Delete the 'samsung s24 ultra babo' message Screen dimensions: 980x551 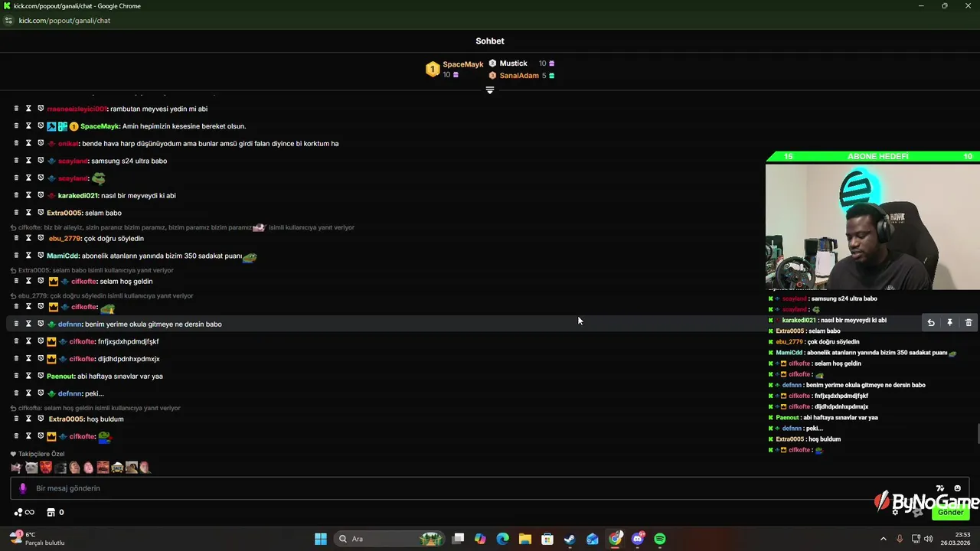pos(16,161)
